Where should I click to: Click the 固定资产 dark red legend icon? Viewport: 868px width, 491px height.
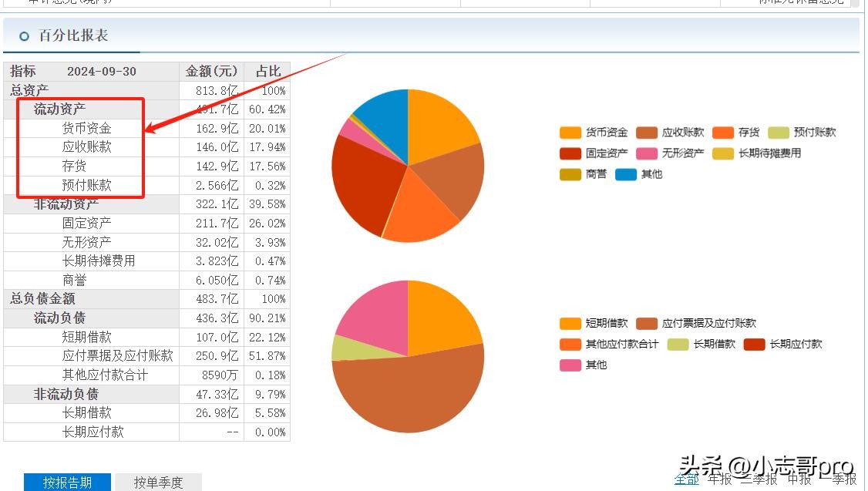(570, 153)
